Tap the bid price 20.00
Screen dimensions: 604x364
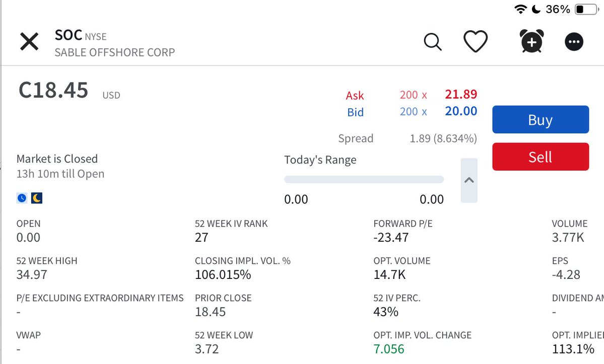point(461,111)
